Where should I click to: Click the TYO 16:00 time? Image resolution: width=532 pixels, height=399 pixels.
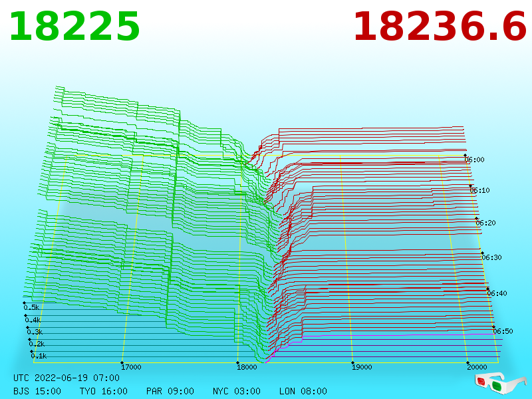(x=104, y=391)
